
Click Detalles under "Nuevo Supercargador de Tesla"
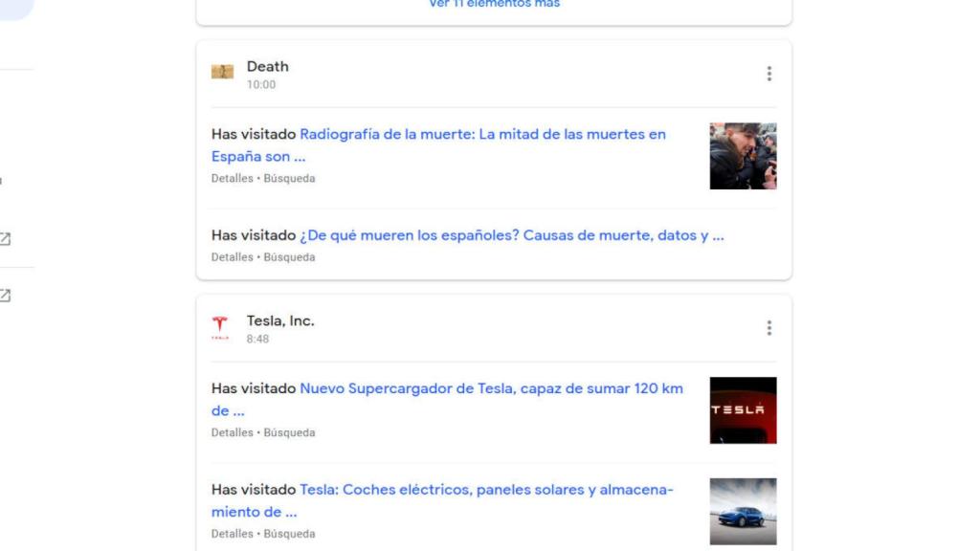click(x=232, y=432)
